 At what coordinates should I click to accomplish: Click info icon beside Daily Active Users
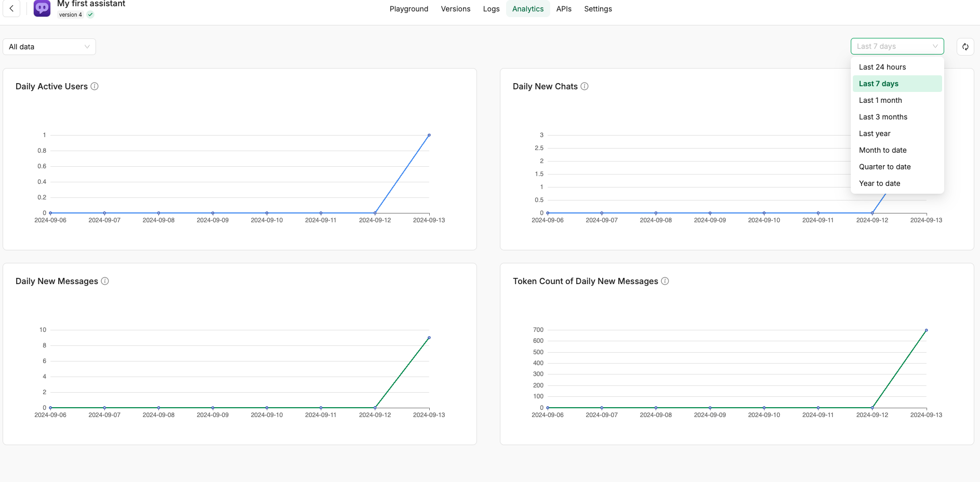pos(94,86)
